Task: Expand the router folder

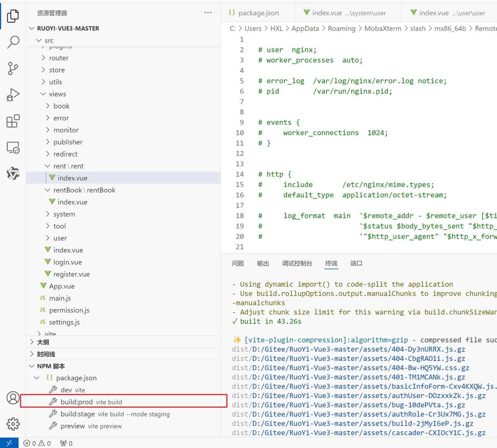Action: click(43, 58)
